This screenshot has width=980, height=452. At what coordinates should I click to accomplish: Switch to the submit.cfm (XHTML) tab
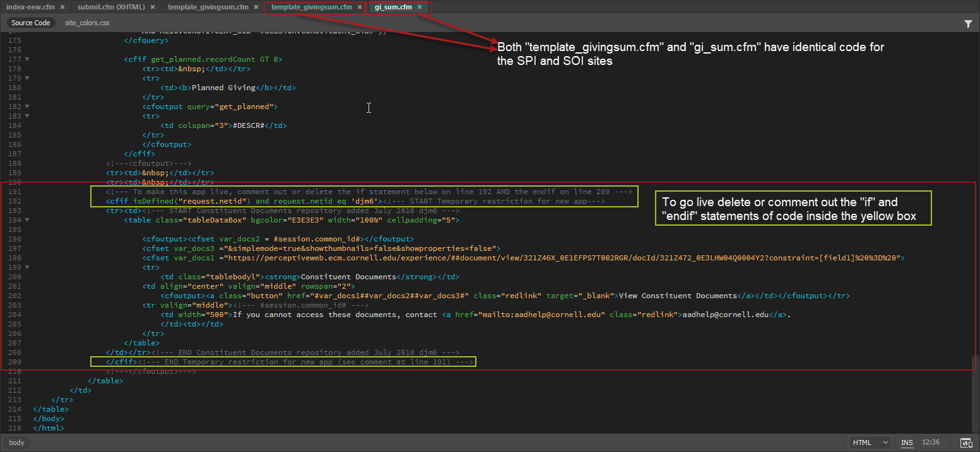coord(111,7)
